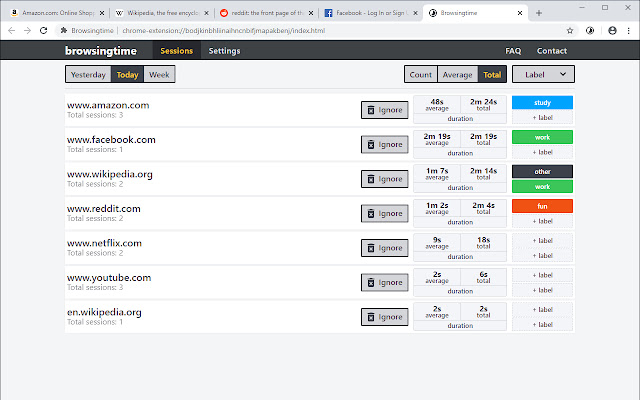Click the orange fun label on reddit.com
640x400 pixels.
click(542, 206)
